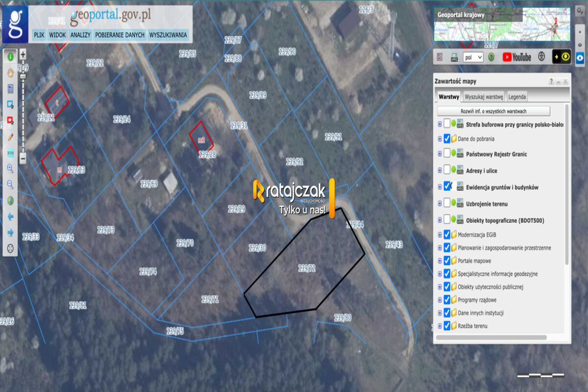
Task: Expand Uzbrojenie terenu node
Action: pyautogui.click(x=440, y=203)
